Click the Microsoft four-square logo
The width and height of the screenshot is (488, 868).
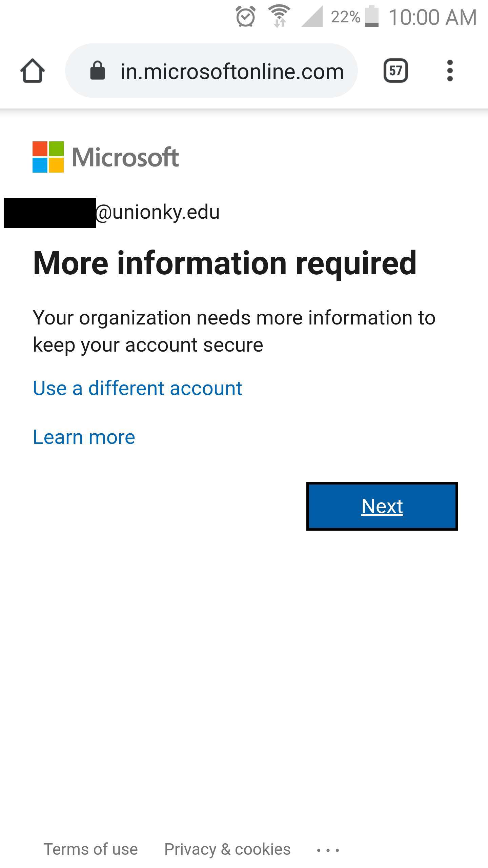pos(48,157)
